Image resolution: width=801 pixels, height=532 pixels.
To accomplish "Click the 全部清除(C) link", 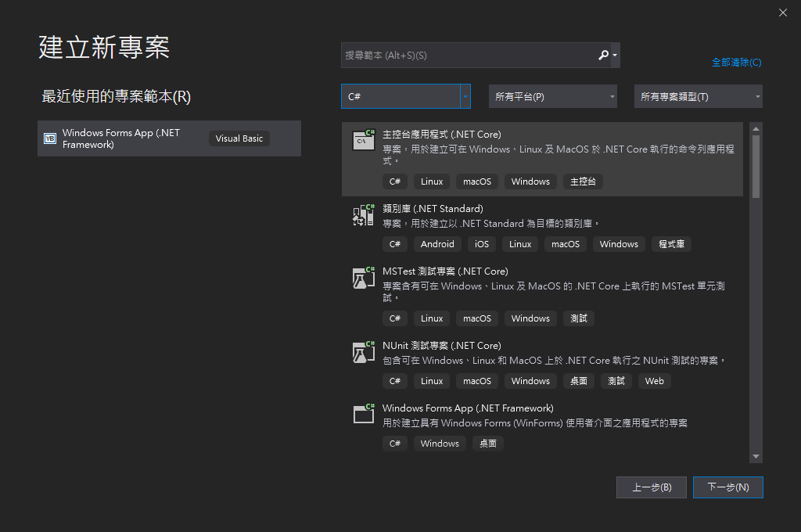I will pos(736,63).
